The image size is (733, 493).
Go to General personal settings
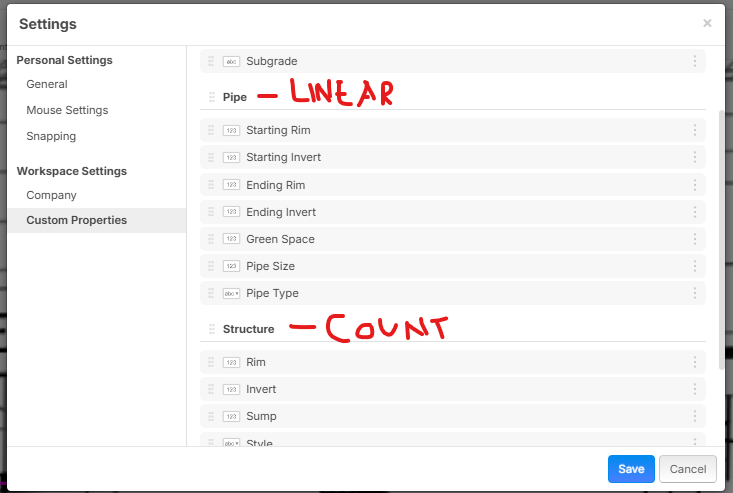point(47,84)
